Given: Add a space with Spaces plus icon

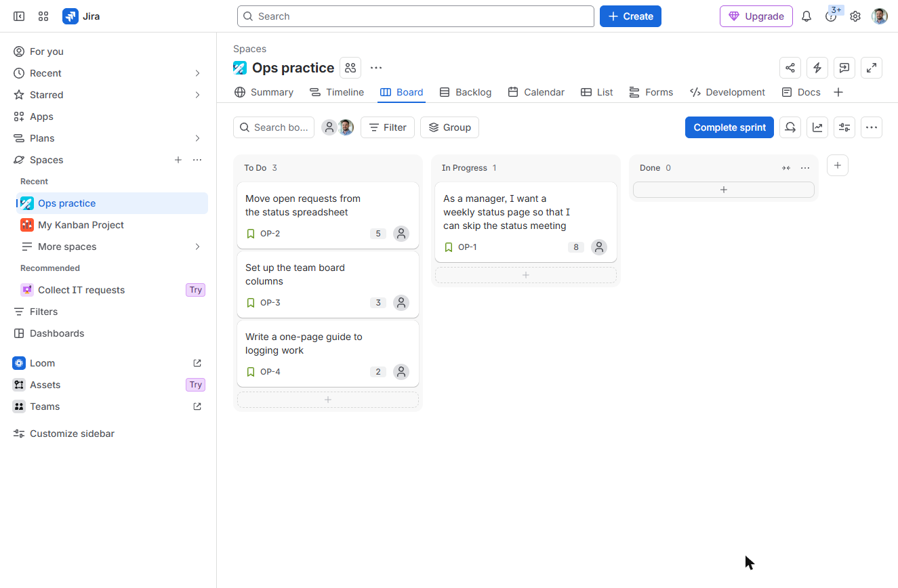Looking at the screenshot, I should pyautogui.click(x=178, y=160).
